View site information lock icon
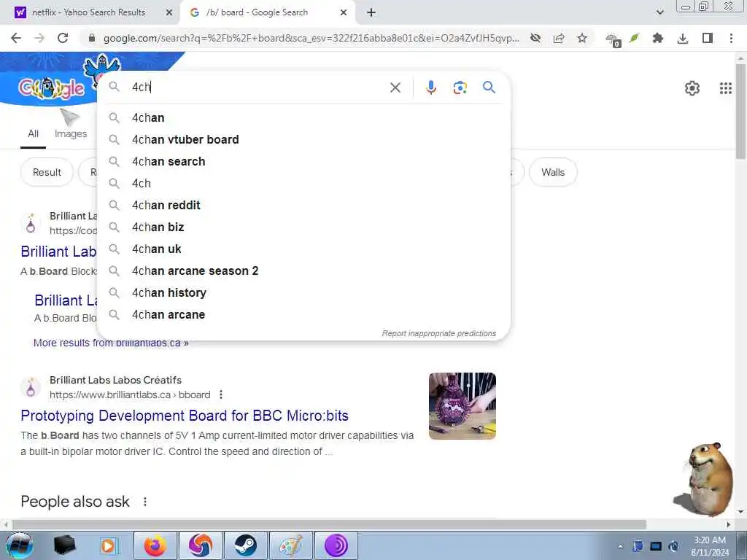The image size is (747, 560). click(x=92, y=38)
